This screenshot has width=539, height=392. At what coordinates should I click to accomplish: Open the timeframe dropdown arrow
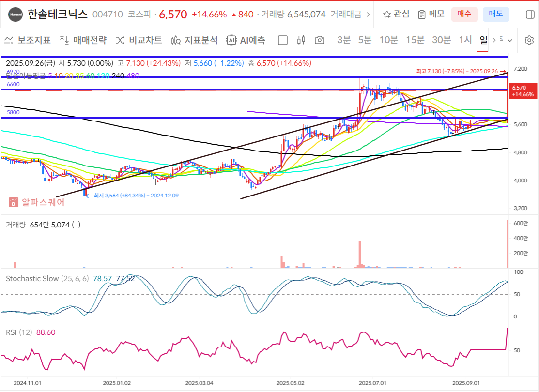coord(510,41)
